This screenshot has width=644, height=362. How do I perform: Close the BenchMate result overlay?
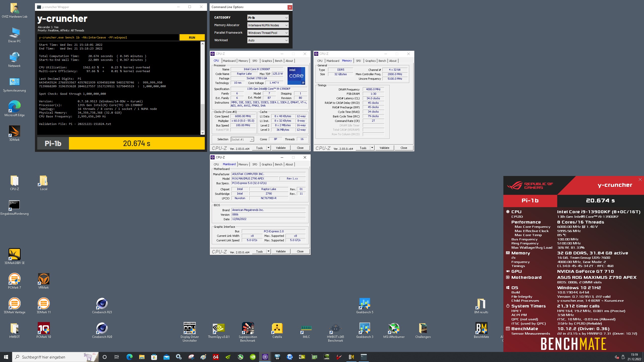click(x=640, y=179)
